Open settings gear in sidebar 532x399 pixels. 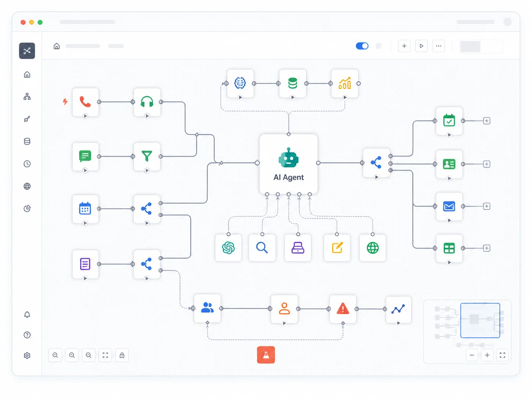pos(27,356)
